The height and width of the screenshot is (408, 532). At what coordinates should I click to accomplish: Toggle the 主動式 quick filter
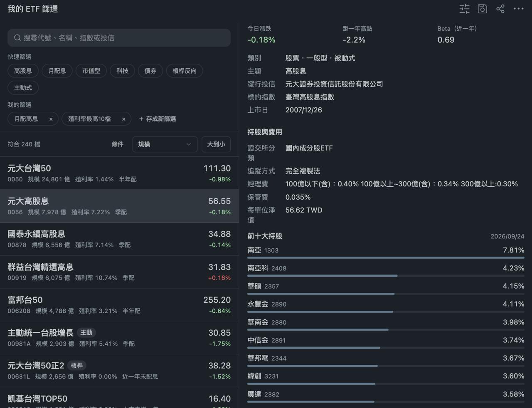pyautogui.click(x=23, y=88)
